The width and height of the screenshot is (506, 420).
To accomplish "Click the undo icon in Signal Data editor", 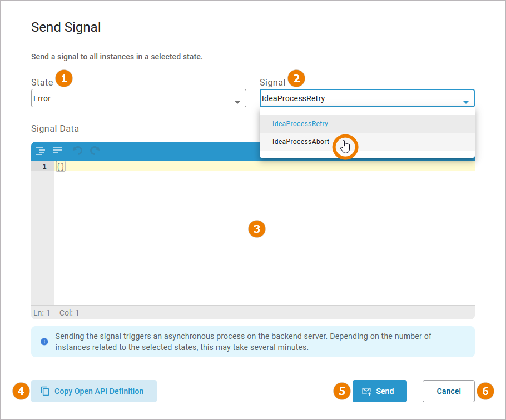I will click(78, 151).
